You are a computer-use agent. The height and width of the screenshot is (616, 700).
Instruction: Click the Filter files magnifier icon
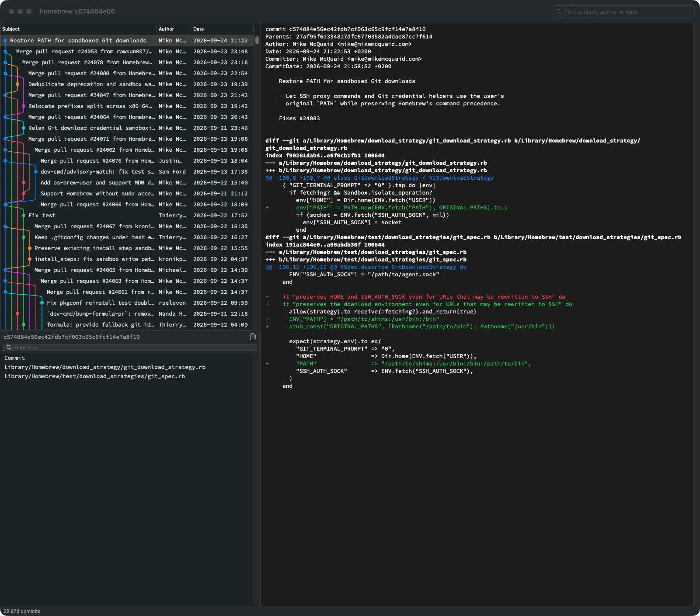point(9,348)
